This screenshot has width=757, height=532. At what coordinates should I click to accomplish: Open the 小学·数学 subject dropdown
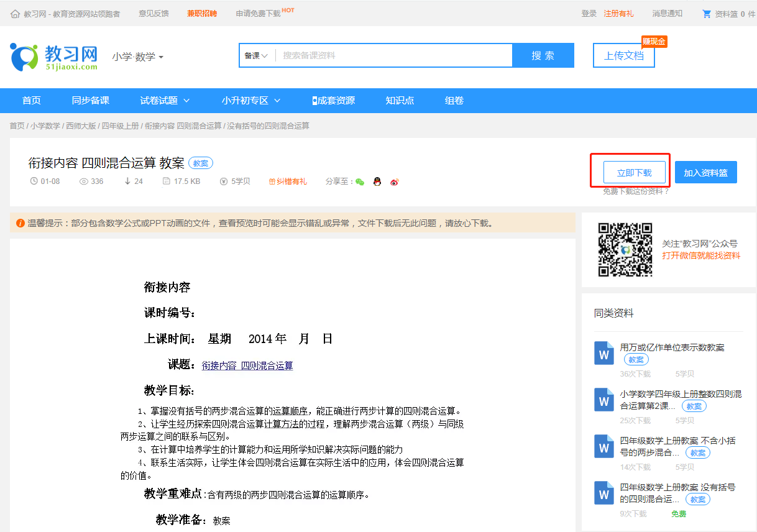coord(138,57)
